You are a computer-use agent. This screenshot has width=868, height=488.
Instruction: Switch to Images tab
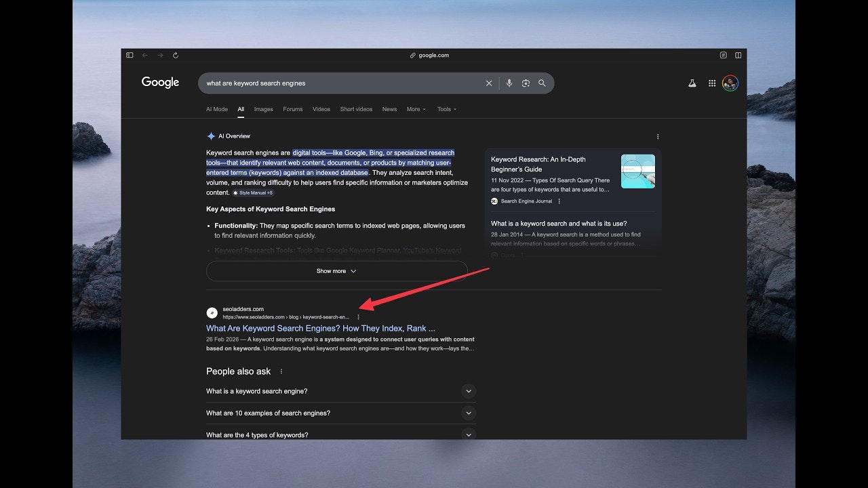click(264, 109)
